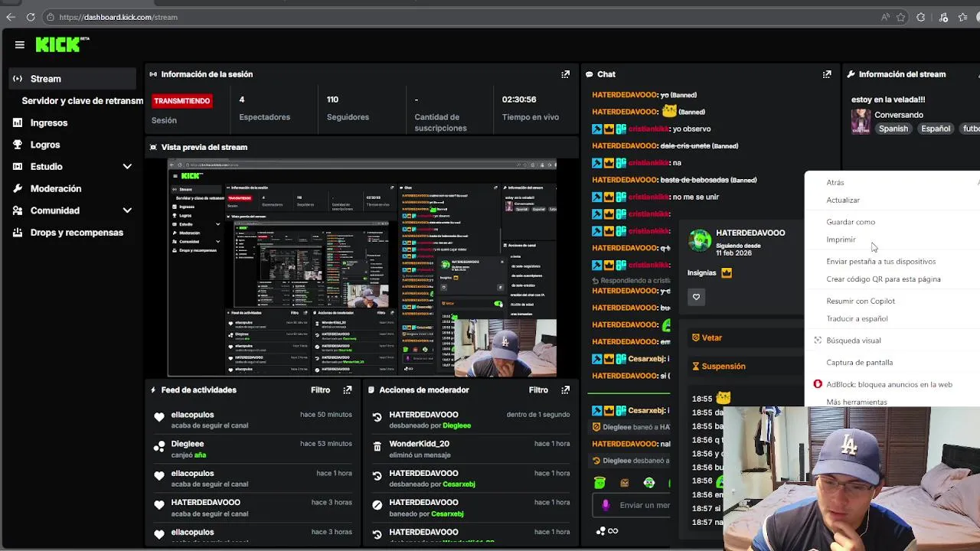980x551 pixels.
Task: Go back with browser back arrow
Action: (11, 17)
